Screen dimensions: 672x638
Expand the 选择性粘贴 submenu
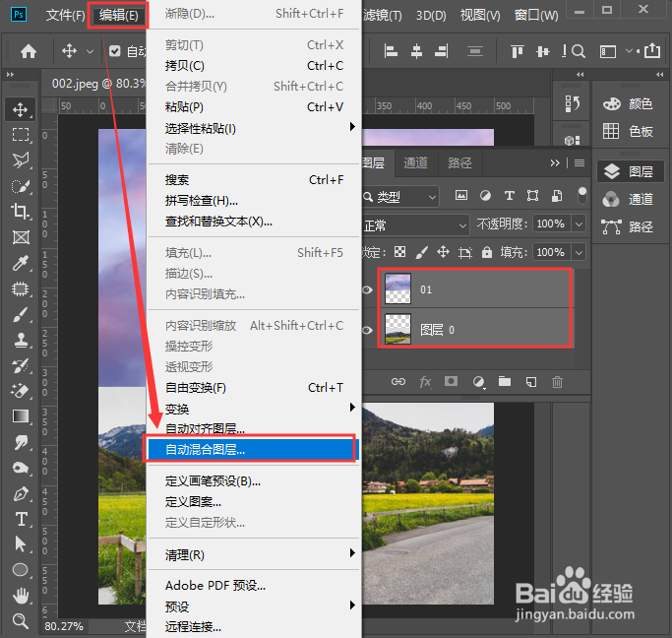point(254,128)
